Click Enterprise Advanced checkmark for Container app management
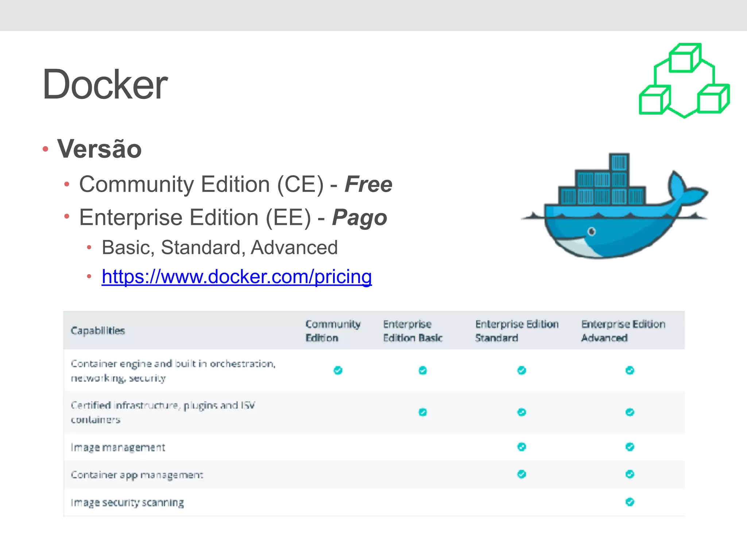747x560 pixels. [630, 474]
